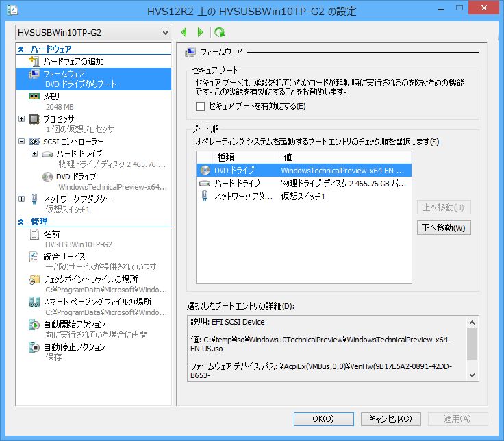Click the 1 個の仮想プロセッサ text
This screenshot has width=504, height=441.
79,129
